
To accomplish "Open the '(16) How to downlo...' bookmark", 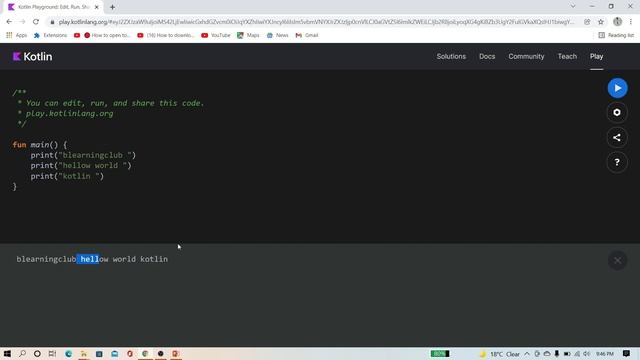I will [x=166, y=35].
